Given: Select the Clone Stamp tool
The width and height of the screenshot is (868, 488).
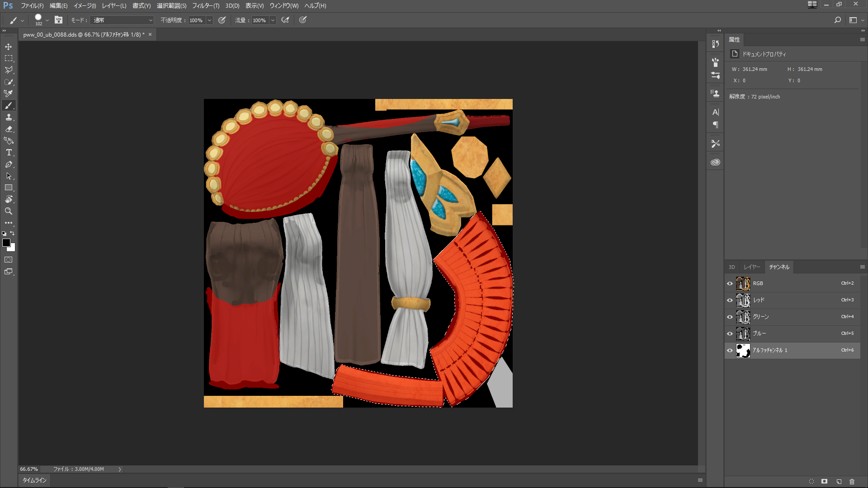Looking at the screenshot, I should (9, 117).
